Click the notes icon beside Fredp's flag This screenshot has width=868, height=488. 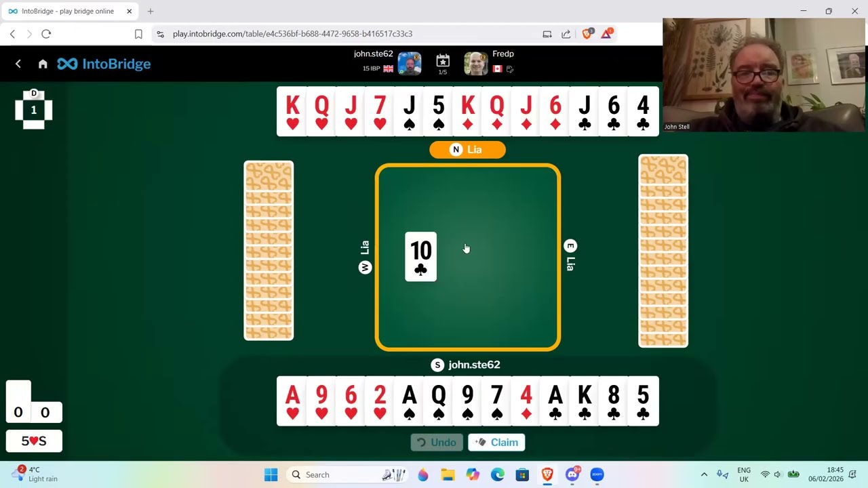(510, 68)
